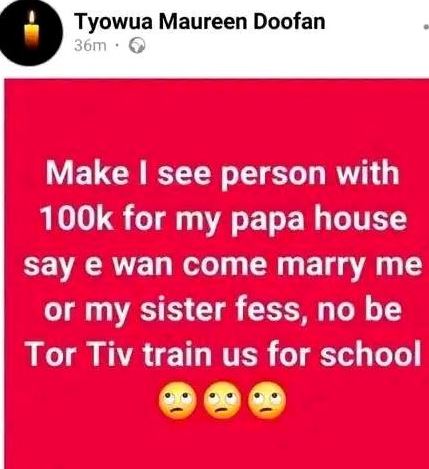Click the word '100k' in the post

click(77, 219)
